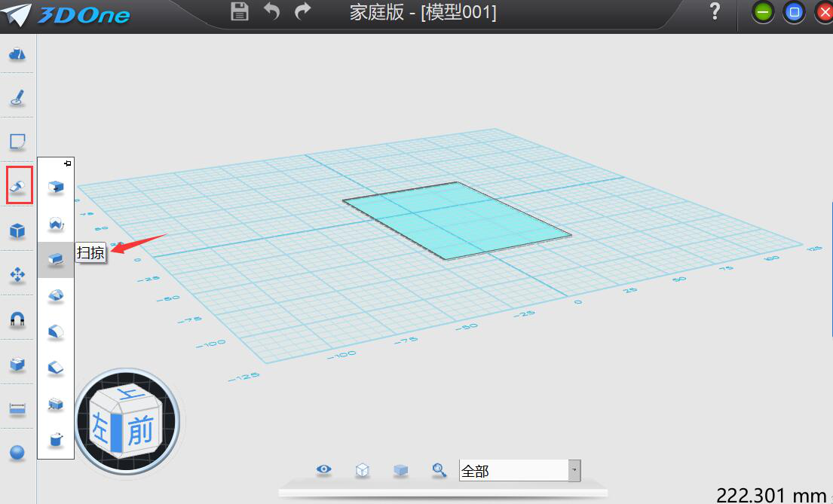Viewport: 833px width, 504px height.
Task: Toggle the eye visibility icon in bottom toolbar
Action: (x=324, y=469)
